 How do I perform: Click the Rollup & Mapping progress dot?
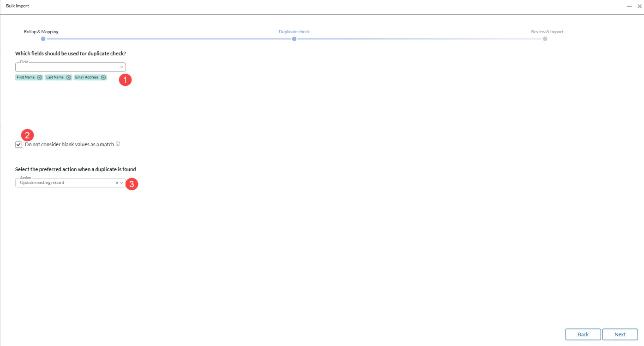tap(43, 39)
